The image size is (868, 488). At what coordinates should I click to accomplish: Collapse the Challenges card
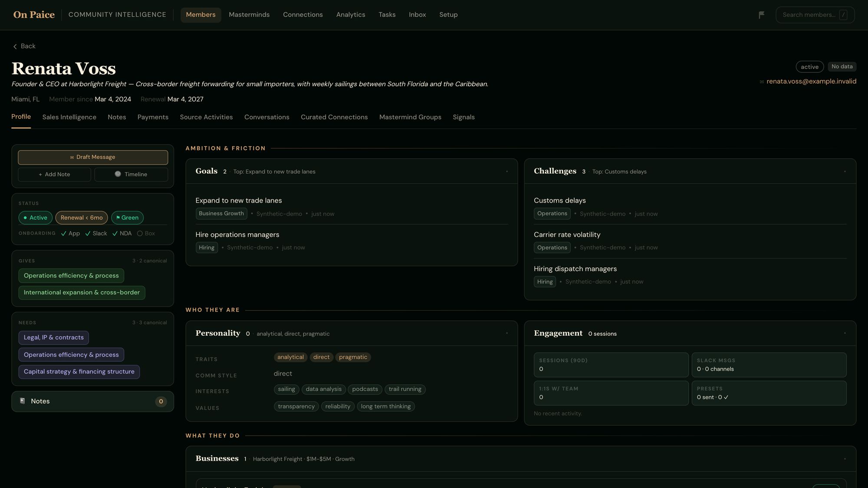coord(845,171)
